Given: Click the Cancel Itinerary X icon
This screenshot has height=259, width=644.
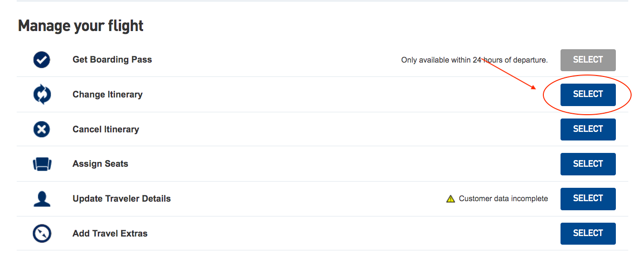Looking at the screenshot, I should pos(42,129).
